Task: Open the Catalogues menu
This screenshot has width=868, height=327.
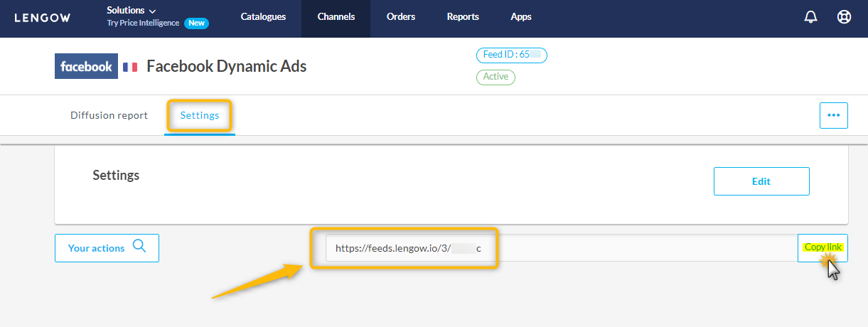Action: click(x=263, y=17)
